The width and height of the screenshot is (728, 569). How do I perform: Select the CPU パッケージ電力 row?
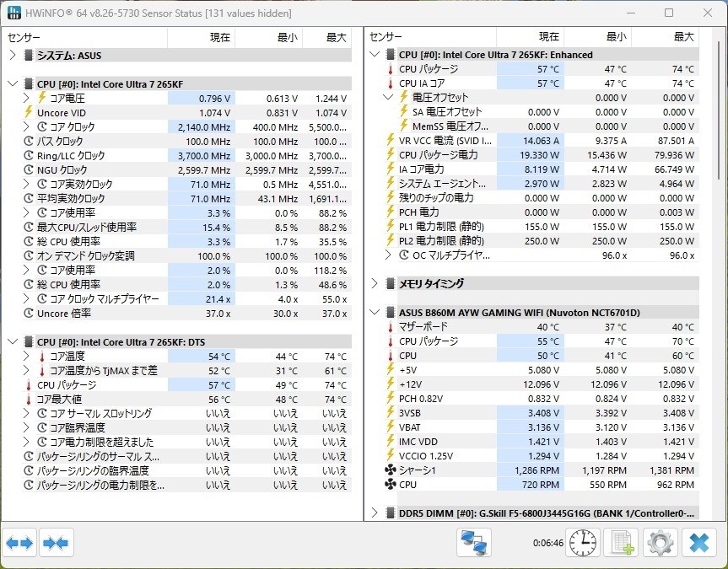click(541, 155)
